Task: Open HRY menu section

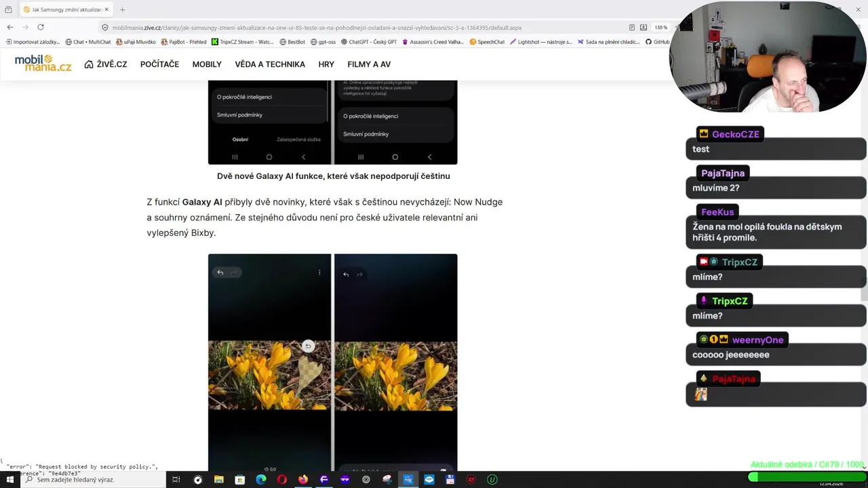Action: click(x=326, y=64)
